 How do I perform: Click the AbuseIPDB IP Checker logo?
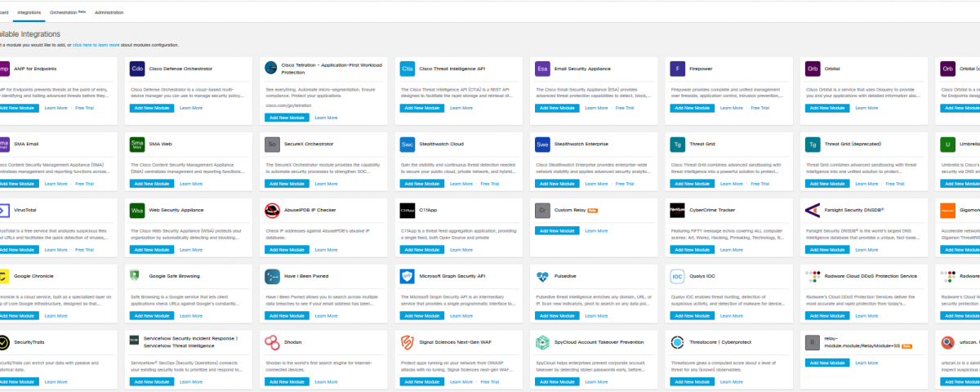[272, 210]
